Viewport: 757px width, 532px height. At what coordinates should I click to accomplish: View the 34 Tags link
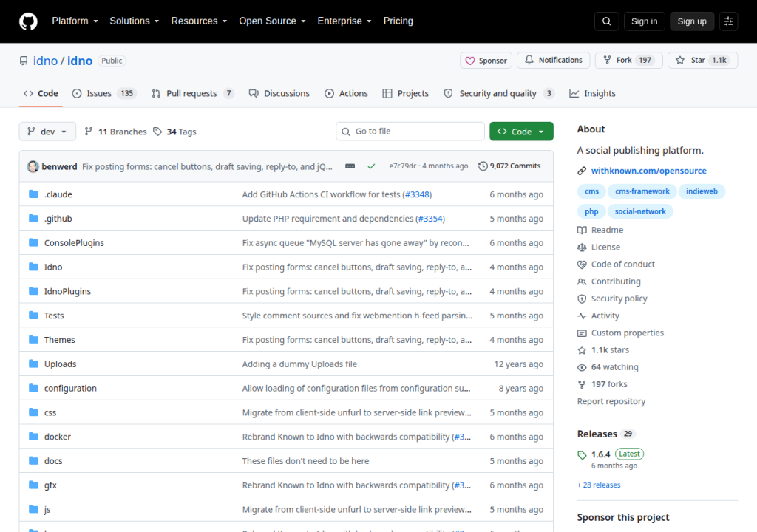pos(174,132)
